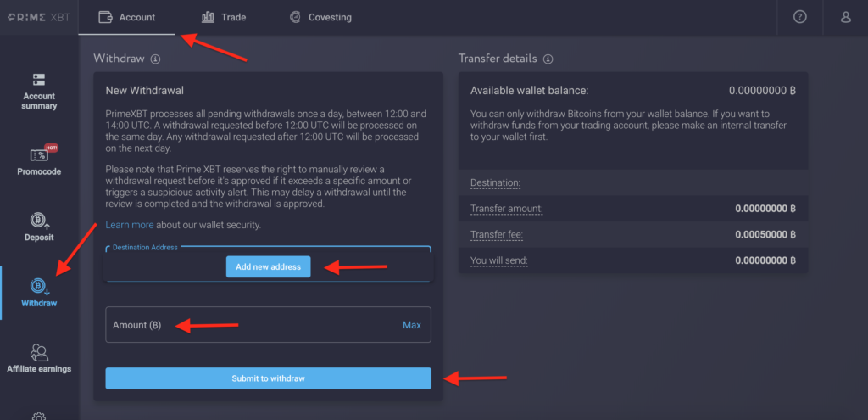
Task: Click Max in the amount field
Action: (x=411, y=325)
